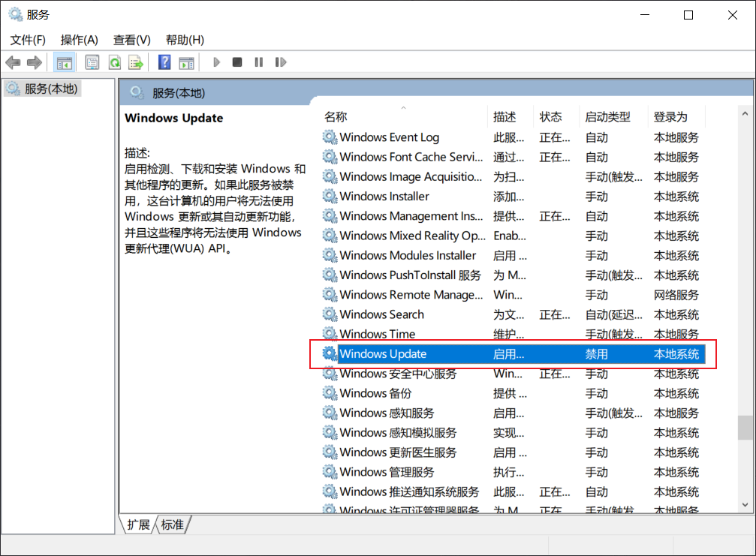Click the Back arrow in the toolbar
Image resolution: width=756 pixels, height=556 pixels.
(13, 62)
